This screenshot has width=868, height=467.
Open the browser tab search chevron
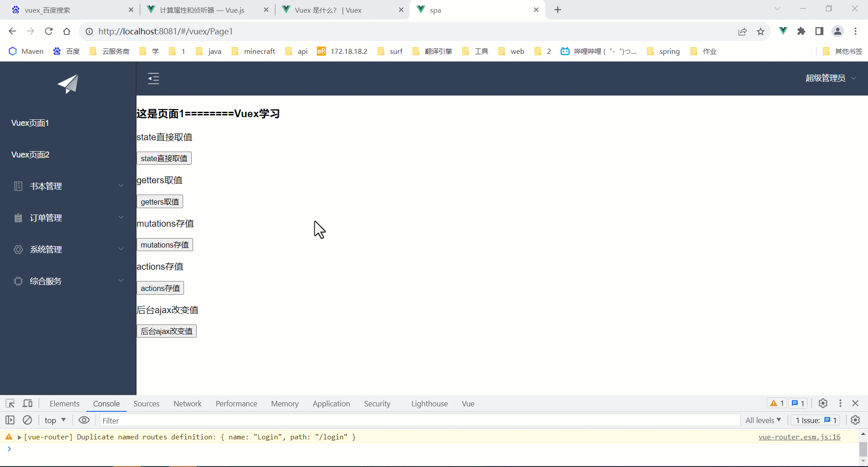point(777,9)
